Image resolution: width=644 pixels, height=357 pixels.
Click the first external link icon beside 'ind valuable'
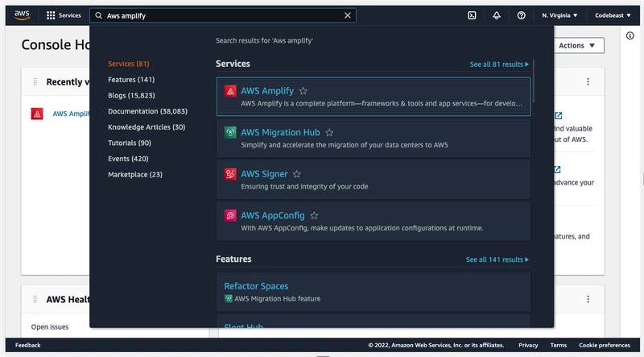pyautogui.click(x=558, y=115)
